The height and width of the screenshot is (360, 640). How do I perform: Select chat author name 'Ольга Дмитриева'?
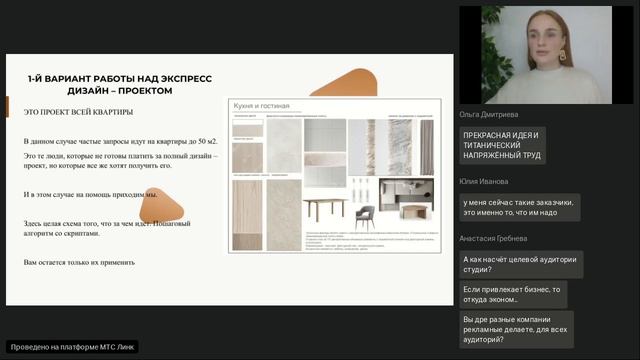[489, 115]
